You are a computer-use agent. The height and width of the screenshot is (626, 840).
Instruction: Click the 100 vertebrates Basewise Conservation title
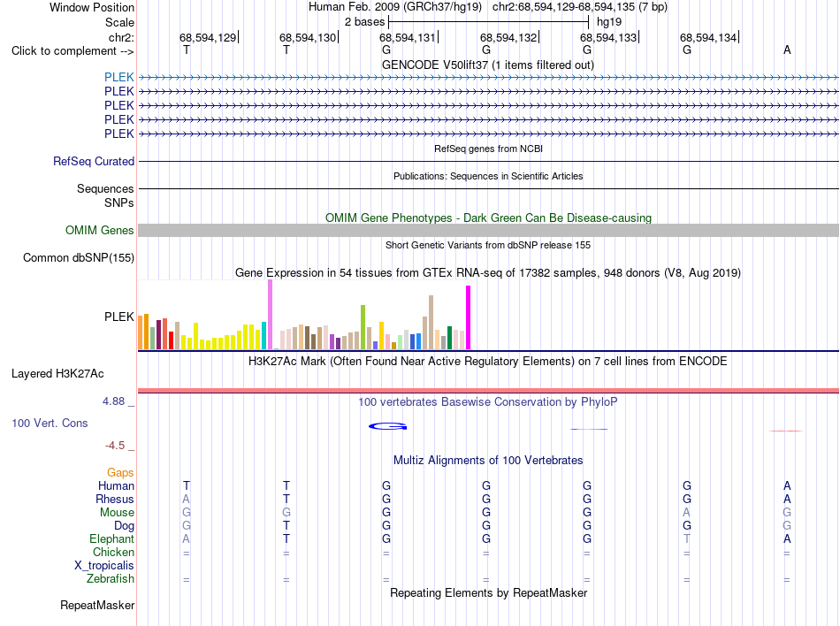pyautogui.click(x=487, y=402)
